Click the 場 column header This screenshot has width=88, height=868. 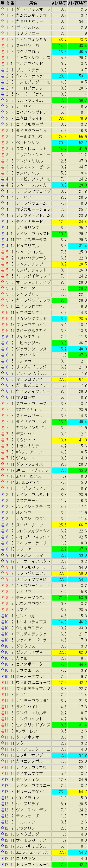(x=2, y=3)
